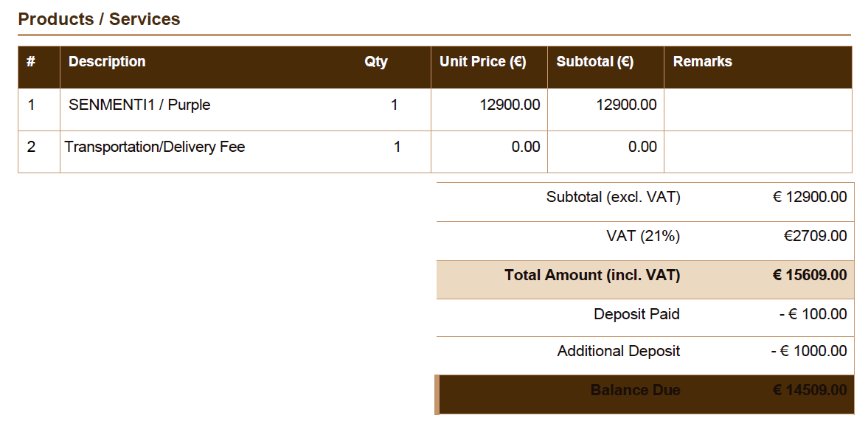868x421 pixels.
Task: Click the Deposit Paid label
Action: pyautogui.click(x=636, y=314)
